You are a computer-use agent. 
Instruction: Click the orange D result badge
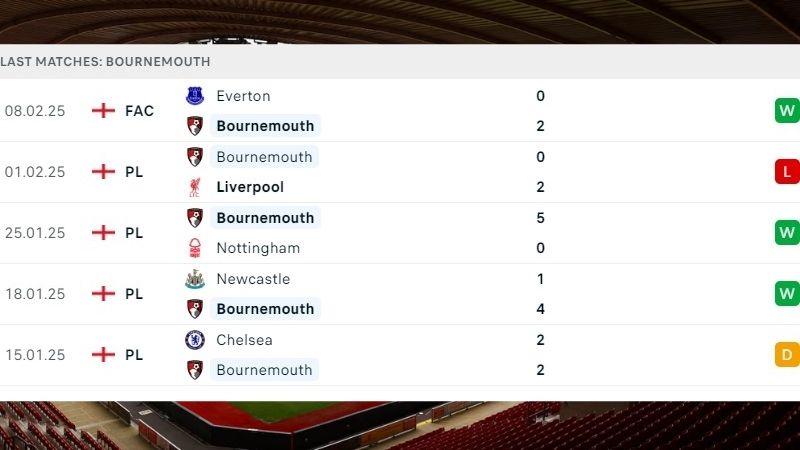click(787, 355)
